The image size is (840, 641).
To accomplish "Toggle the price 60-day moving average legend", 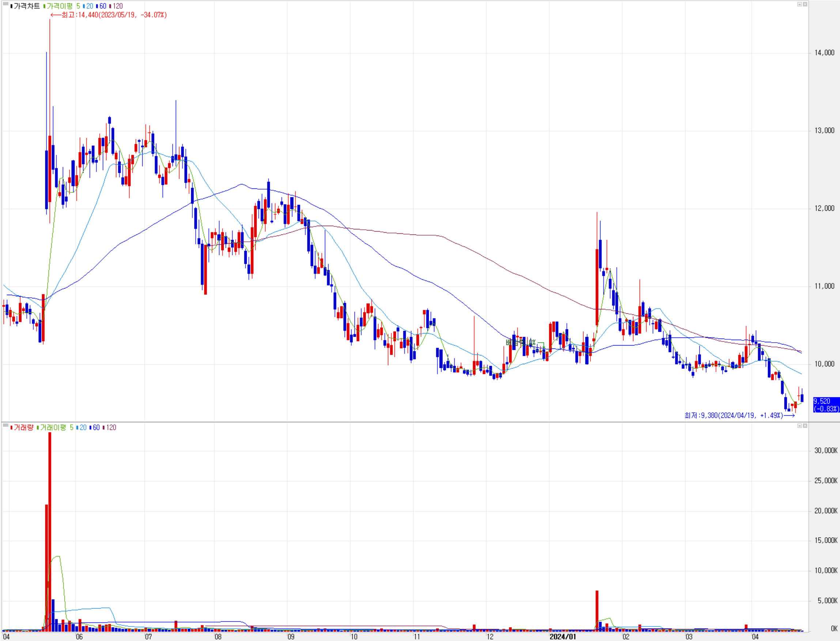I will click(x=102, y=6).
